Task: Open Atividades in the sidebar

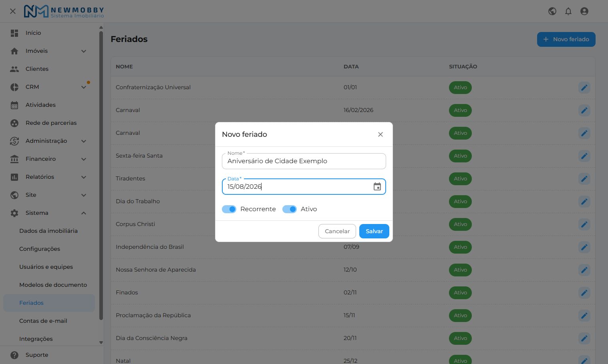Action: (49, 105)
